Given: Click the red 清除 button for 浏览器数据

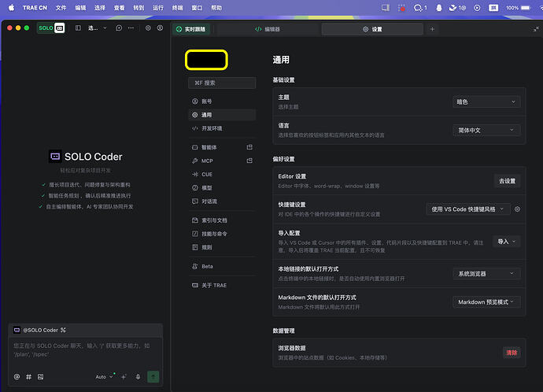Looking at the screenshot, I should click(512, 353).
